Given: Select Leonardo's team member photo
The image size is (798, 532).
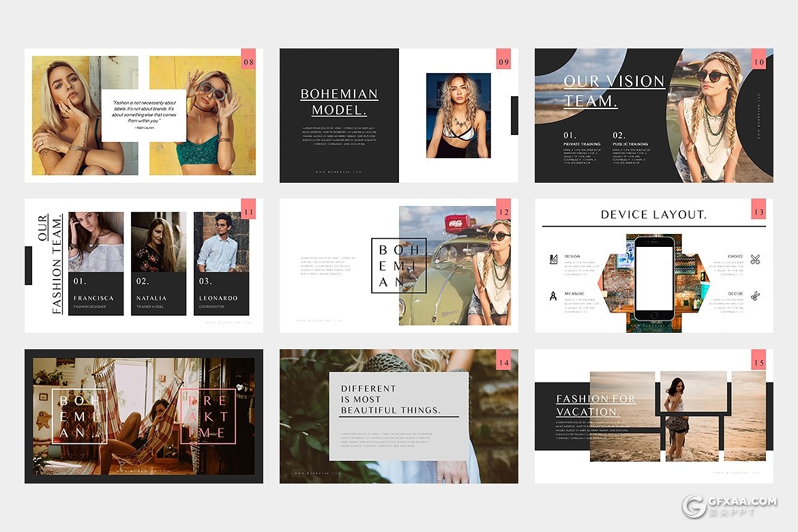Looking at the screenshot, I should coord(221,242).
